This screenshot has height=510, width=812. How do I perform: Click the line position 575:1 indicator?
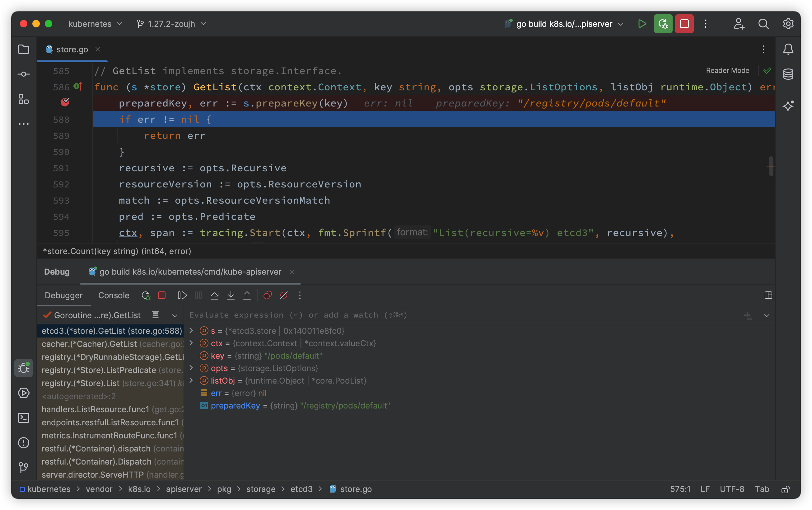[x=680, y=489]
